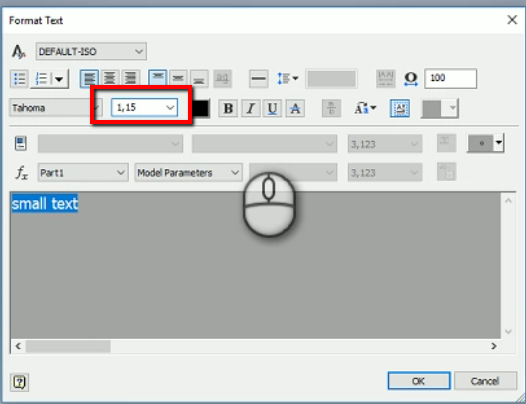Image resolution: width=526 pixels, height=404 pixels.
Task: Open the 1,15 text size dropdown
Action: (x=145, y=107)
